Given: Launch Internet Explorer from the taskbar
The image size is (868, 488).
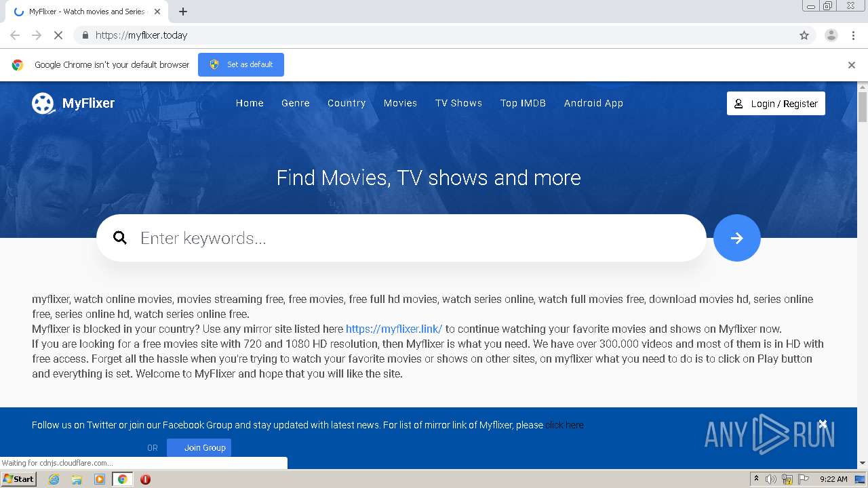Looking at the screenshot, I should click(54, 479).
